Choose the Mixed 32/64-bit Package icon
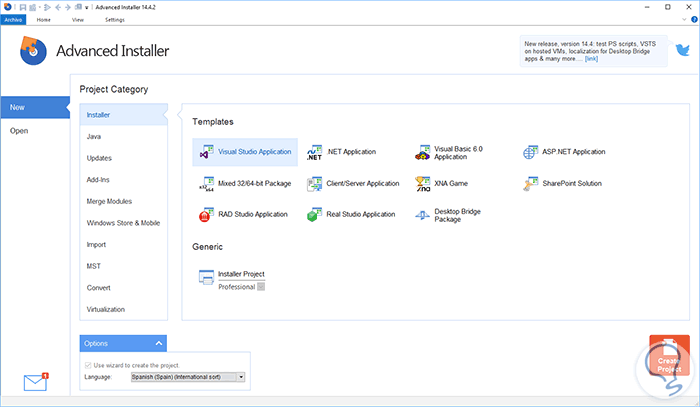 click(206, 183)
